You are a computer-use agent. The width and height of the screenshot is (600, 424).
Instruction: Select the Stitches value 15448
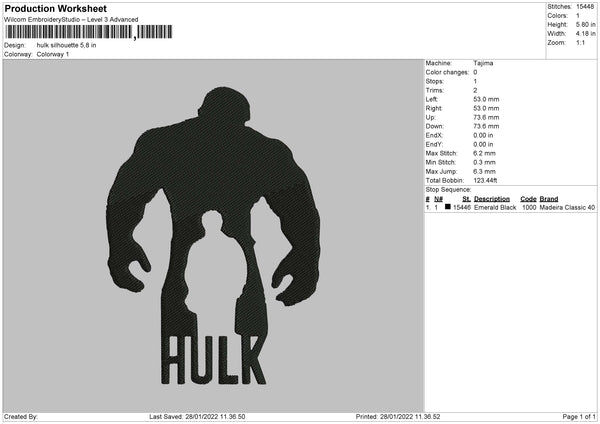(585, 7)
